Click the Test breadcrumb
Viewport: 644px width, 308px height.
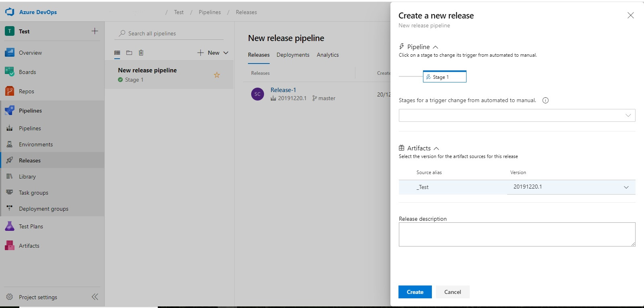179,12
